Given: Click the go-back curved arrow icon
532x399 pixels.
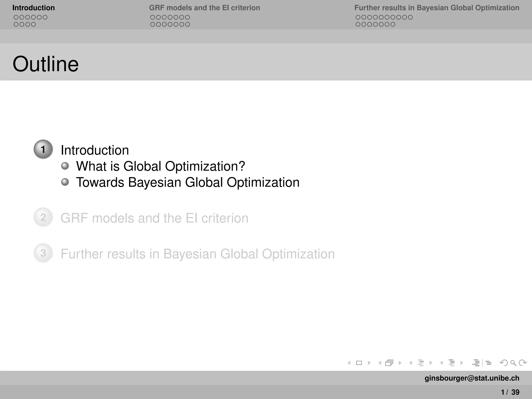Looking at the screenshot, I should 503,363.
